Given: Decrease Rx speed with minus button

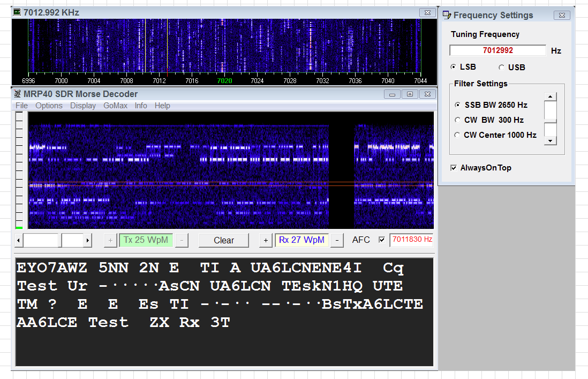Looking at the screenshot, I should 337,240.
